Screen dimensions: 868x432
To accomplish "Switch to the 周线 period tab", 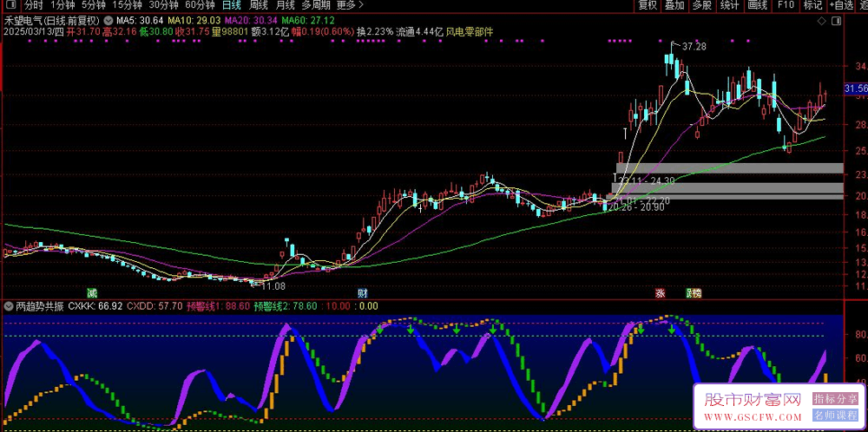I will click(258, 5).
